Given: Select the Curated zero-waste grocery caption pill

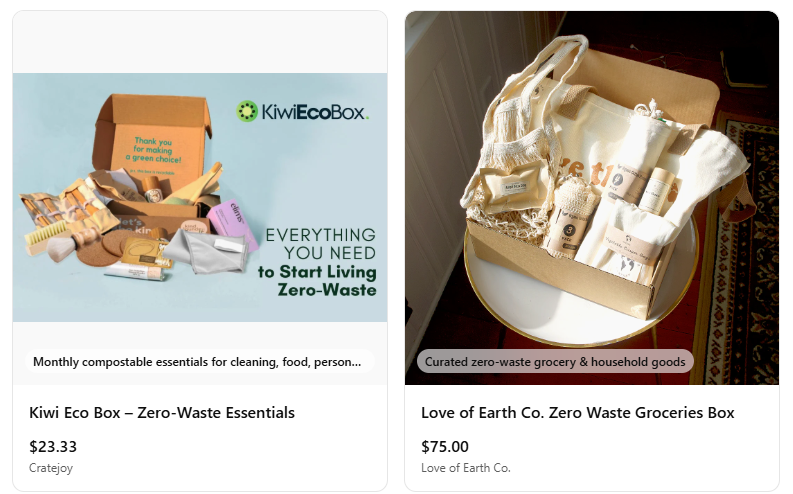Looking at the screenshot, I should 555,362.
